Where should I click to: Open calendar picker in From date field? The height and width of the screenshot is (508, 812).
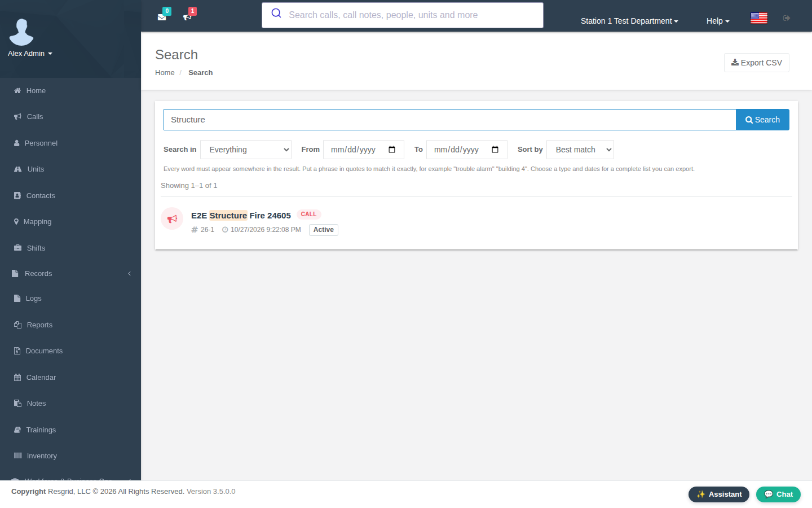[x=392, y=150]
